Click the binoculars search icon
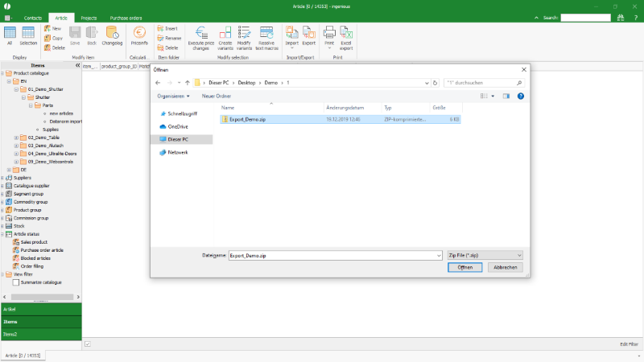Viewport: 644px width, 362px height. tap(621, 18)
